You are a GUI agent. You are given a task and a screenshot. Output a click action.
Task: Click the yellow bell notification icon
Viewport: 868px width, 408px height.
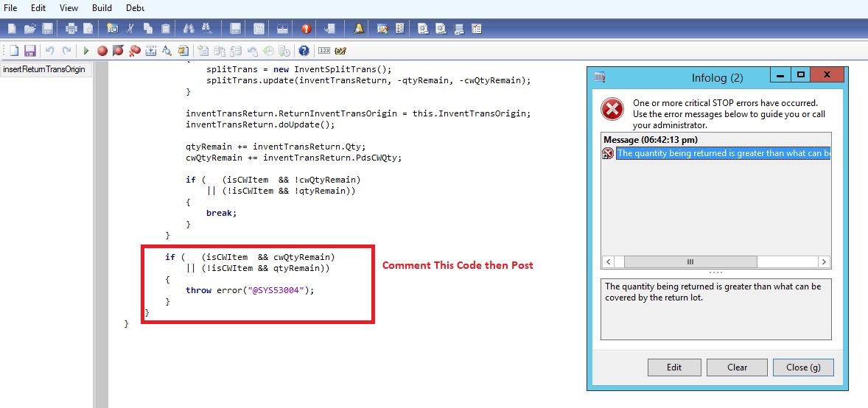(359, 28)
